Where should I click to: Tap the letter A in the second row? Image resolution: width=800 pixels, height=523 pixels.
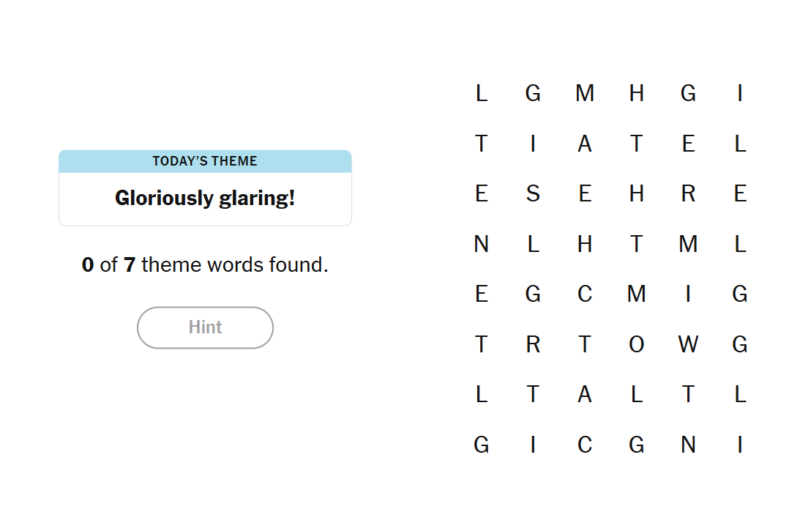585,144
